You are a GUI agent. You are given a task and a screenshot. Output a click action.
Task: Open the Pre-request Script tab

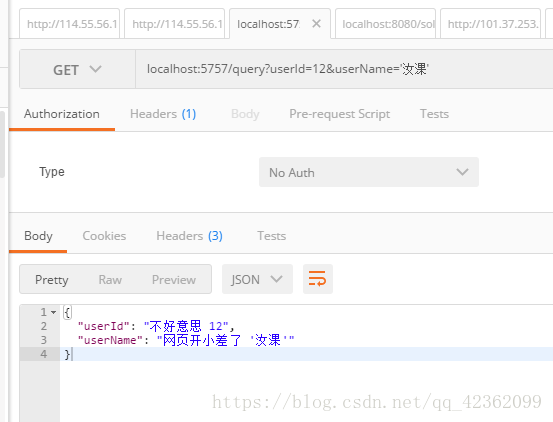339,114
